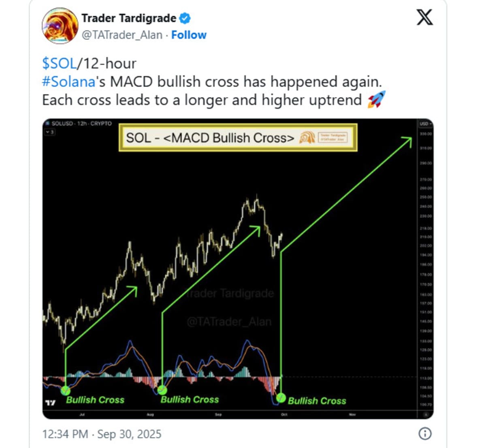Click the SOL MACD Bullish Cross title banner
The height and width of the screenshot is (448, 486).
coord(237,138)
